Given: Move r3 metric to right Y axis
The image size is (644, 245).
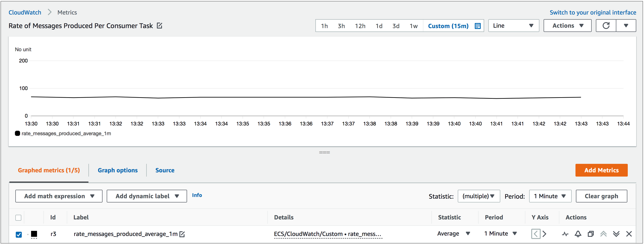Looking at the screenshot, I should (x=544, y=234).
